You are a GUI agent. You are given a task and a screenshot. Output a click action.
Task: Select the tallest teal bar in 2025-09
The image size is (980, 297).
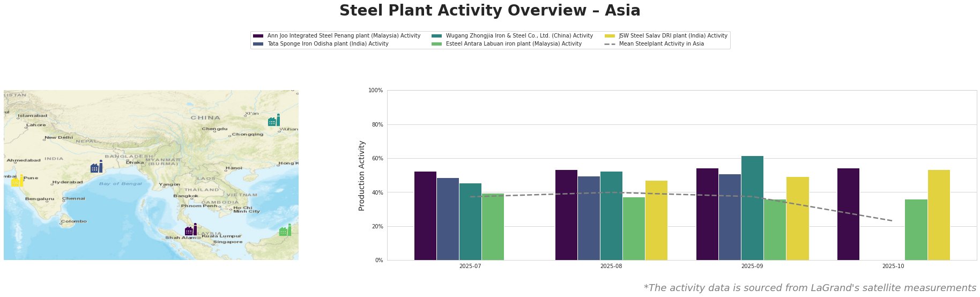[752, 208]
